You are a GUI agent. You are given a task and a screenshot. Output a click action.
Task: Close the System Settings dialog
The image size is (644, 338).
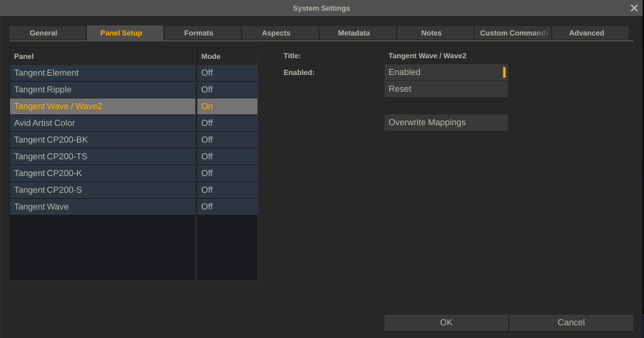(634, 8)
